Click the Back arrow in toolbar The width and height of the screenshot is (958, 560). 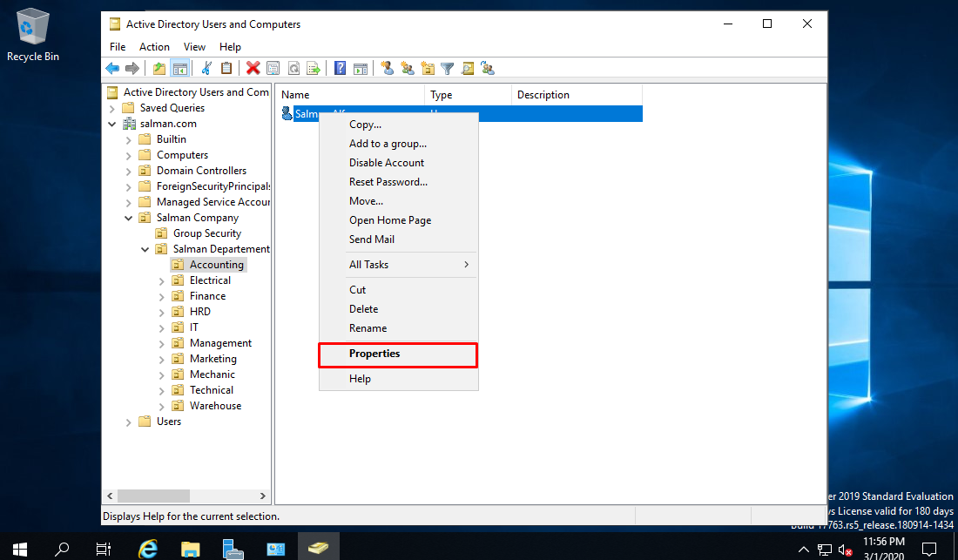tap(112, 69)
